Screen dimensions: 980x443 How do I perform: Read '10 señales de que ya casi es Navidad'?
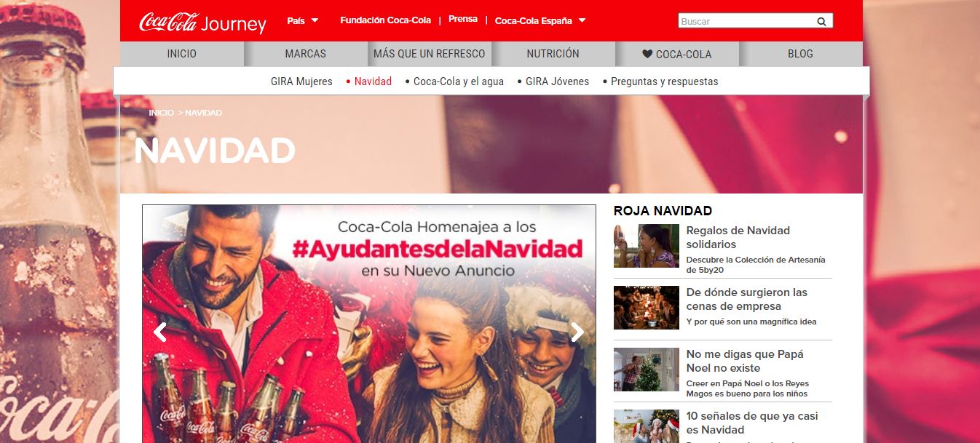[x=752, y=423]
